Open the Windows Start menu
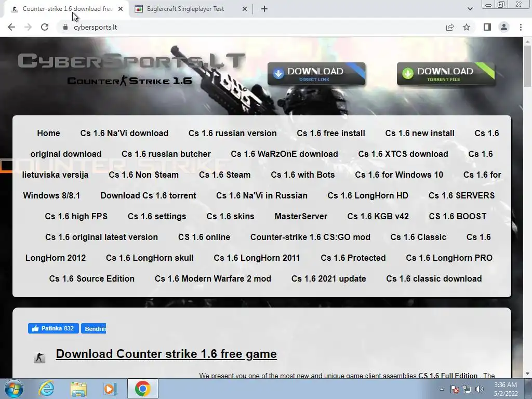The width and height of the screenshot is (532, 399). [14, 389]
